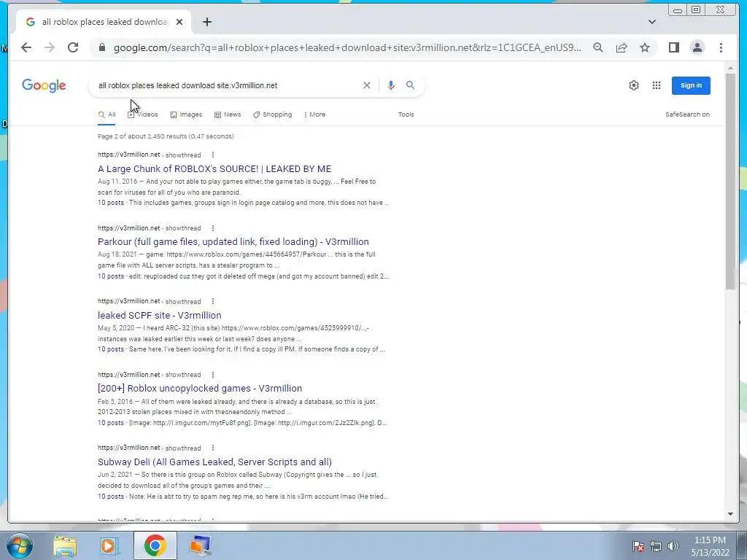This screenshot has width=747, height=560.
Task: Share this page icon
Action: pyautogui.click(x=622, y=47)
